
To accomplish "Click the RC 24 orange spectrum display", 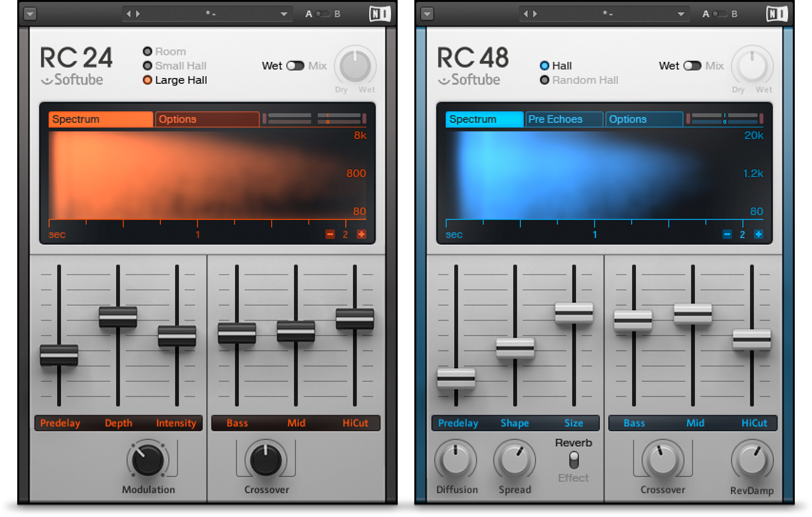I will [x=207, y=175].
